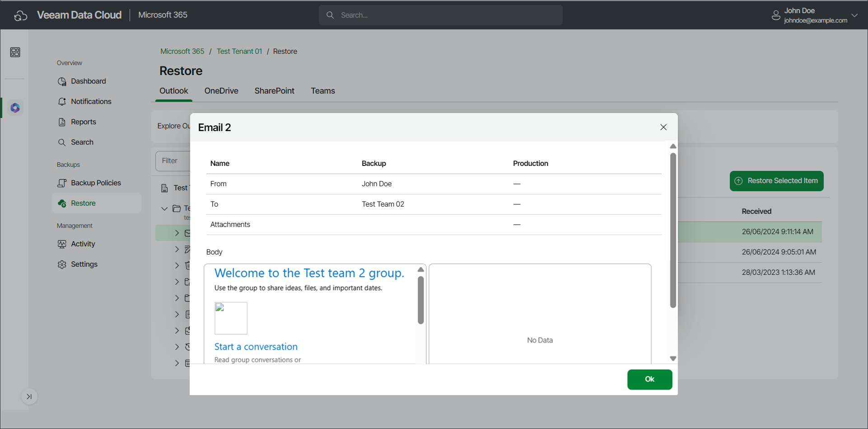This screenshot has width=868, height=429.
Task: Expand the highlighted mail folder tree row
Action: click(x=177, y=233)
